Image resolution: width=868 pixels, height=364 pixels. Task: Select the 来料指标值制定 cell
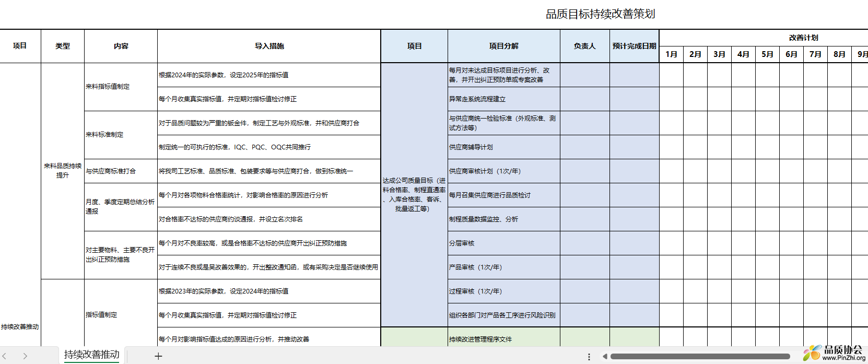tap(121, 87)
